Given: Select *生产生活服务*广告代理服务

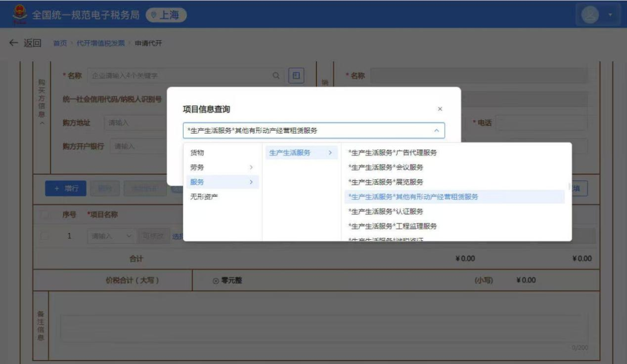Looking at the screenshot, I should 454,153.
